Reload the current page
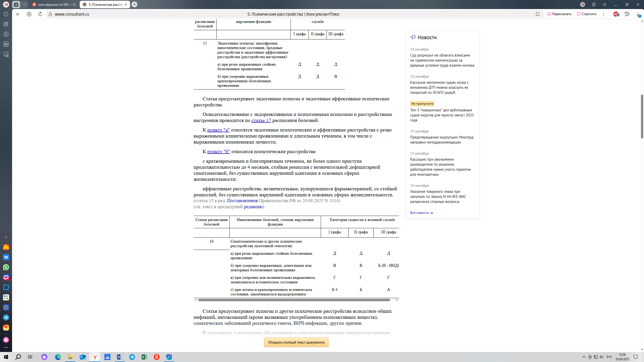The image size is (644, 362). pyautogui.click(x=40, y=14)
